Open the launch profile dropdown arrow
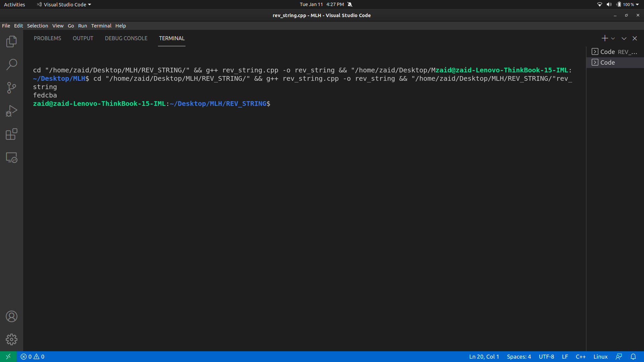 (x=613, y=39)
